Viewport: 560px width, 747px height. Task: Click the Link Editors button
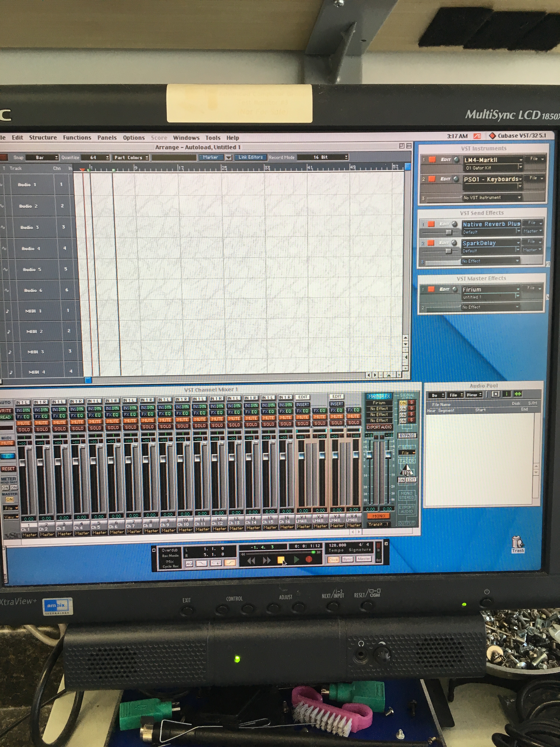click(251, 157)
